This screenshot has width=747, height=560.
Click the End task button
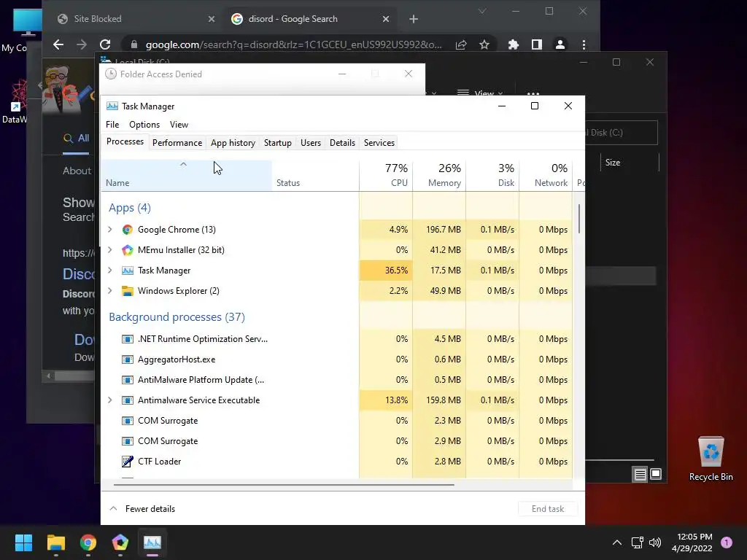click(548, 509)
